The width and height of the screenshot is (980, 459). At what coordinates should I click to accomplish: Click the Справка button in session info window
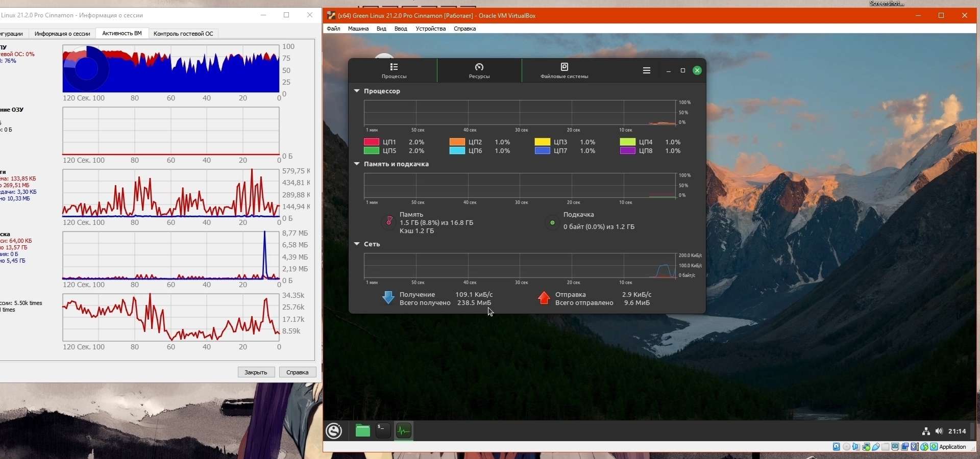pos(298,372)
